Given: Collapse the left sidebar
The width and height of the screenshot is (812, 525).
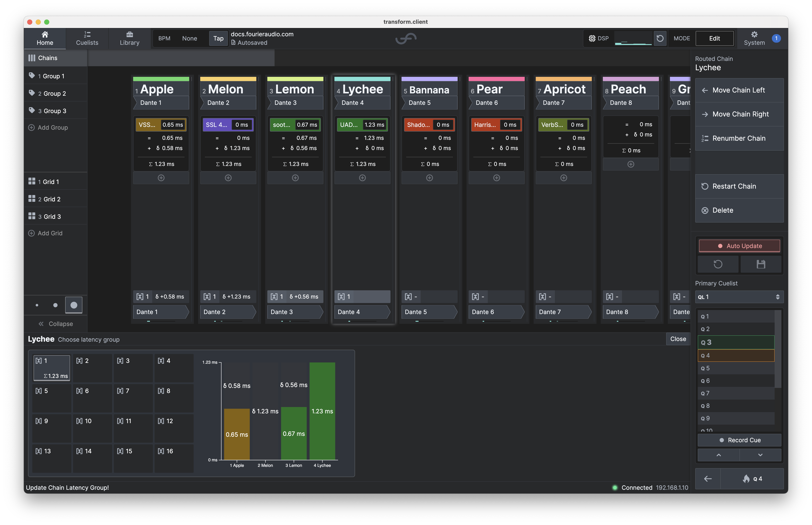Looking at the screenshot, I should point(55,324).
